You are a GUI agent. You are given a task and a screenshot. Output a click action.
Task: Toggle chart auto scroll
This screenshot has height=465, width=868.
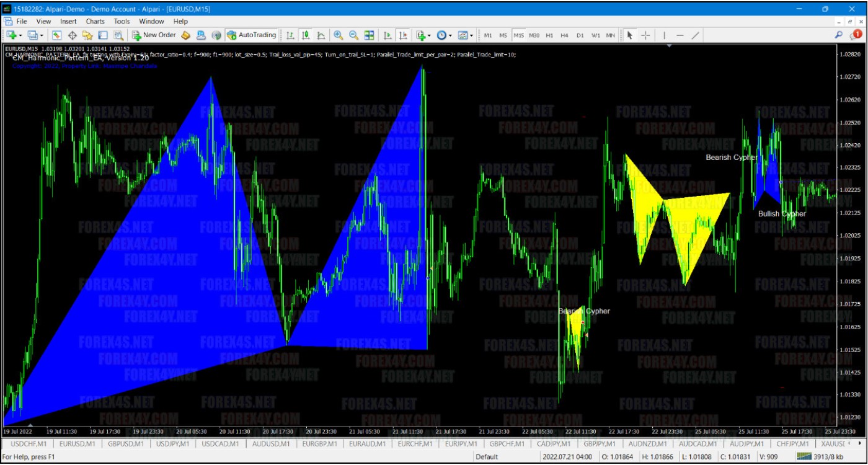tap(388, 35)
